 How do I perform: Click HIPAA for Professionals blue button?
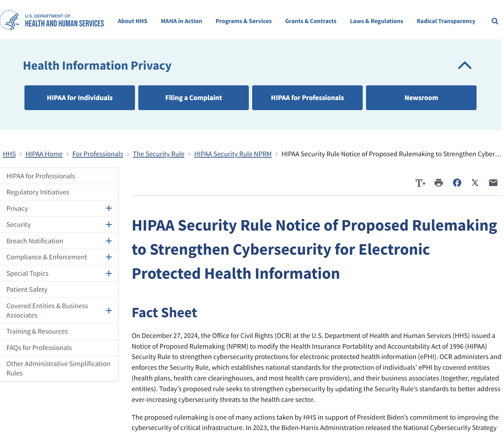307,98
